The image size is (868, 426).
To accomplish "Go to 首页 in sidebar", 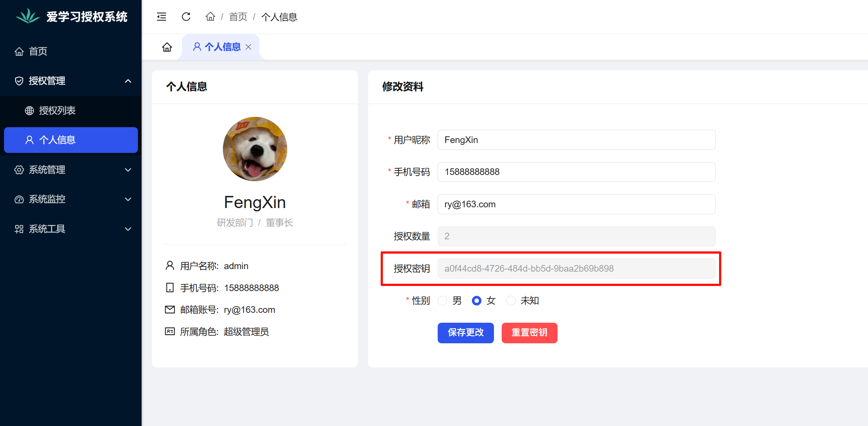I will [x=38, y=51].
